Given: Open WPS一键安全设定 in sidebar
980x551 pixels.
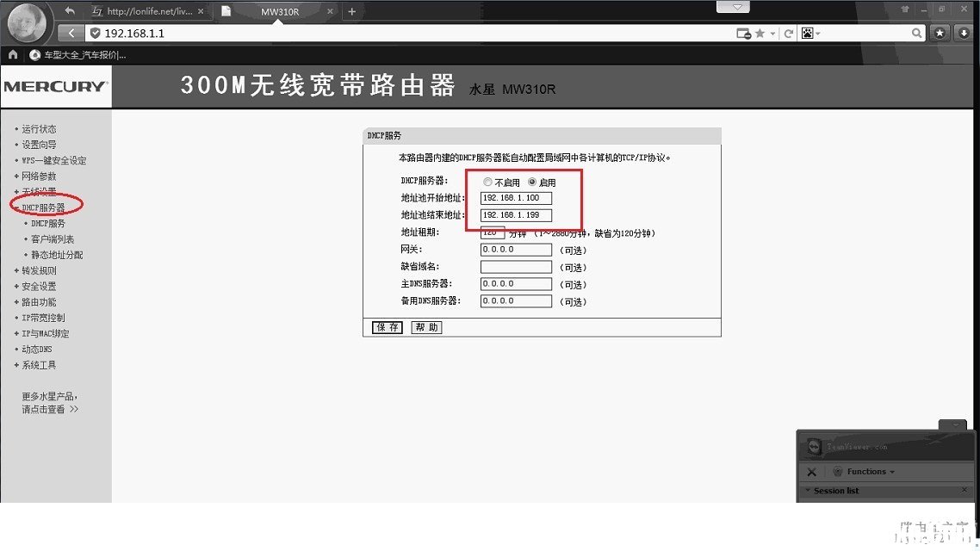Looking at the screenshot, I should pyautogui.click(x=53, y=160).
